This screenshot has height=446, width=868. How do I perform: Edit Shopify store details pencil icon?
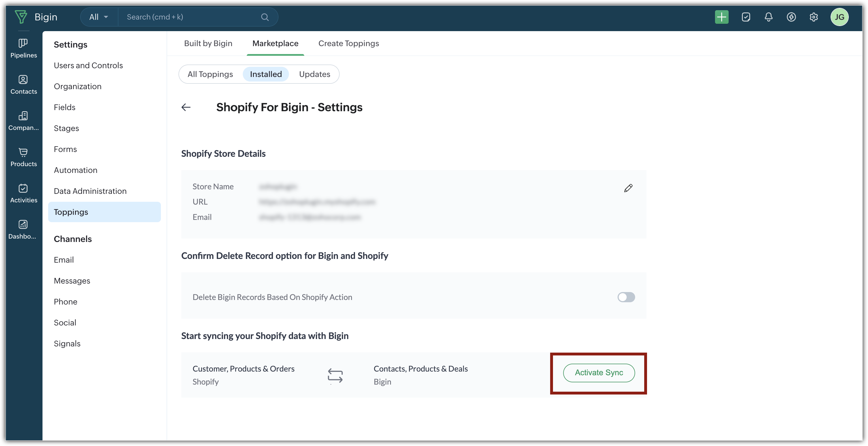click(x=628, y=188)
